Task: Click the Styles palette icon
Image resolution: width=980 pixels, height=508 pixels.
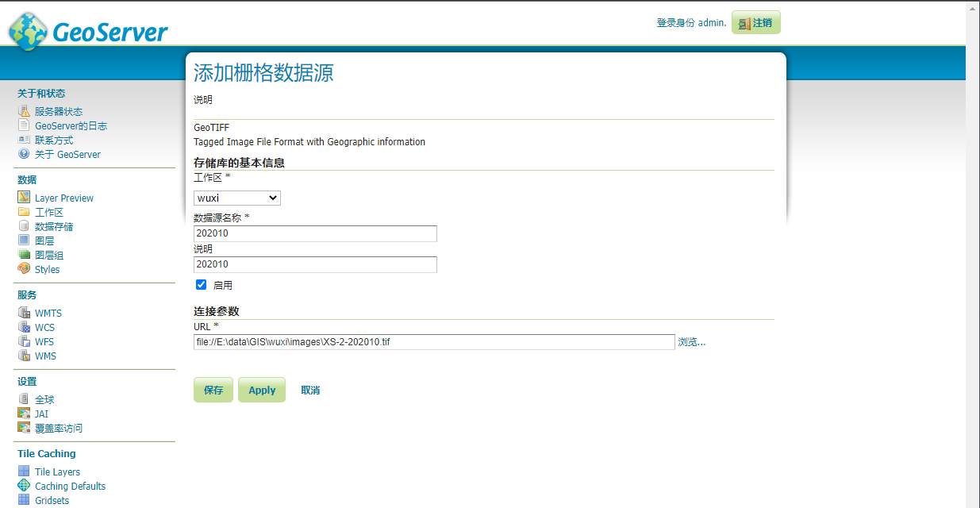Action: coord(24,269)
